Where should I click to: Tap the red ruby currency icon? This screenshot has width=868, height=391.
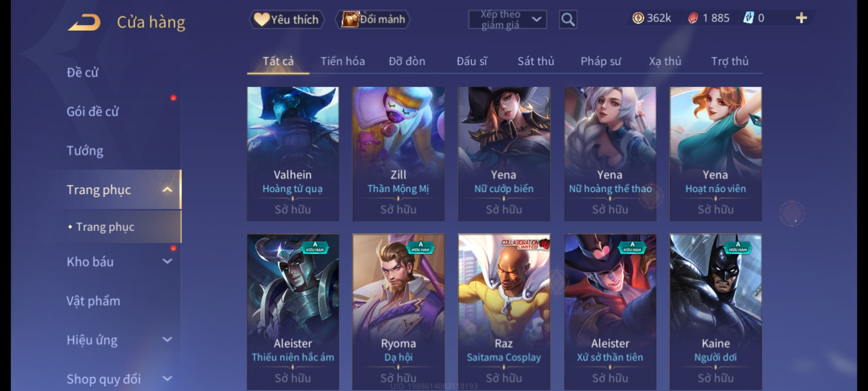pos(693,18)
